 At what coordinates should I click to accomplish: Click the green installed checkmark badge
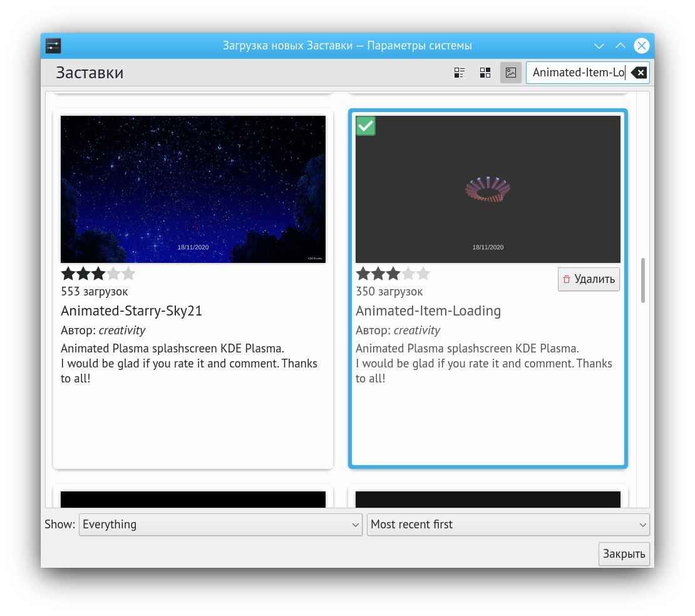366,126
